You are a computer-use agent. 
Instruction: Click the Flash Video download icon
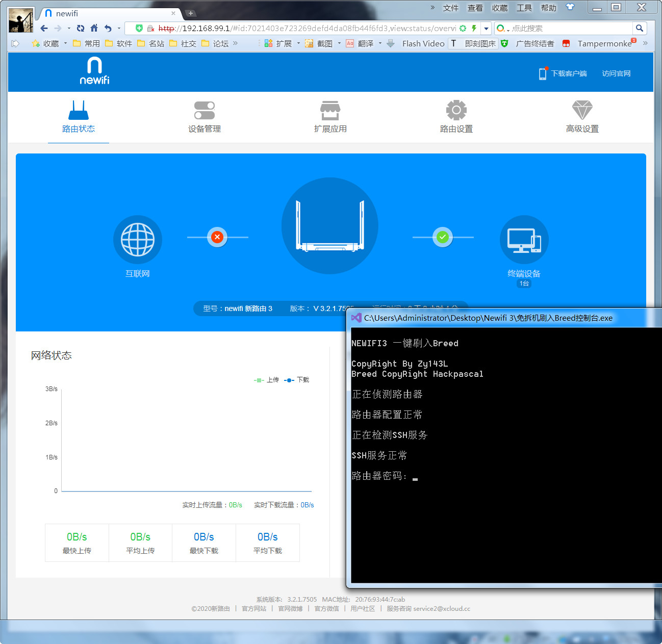(391, 44)
